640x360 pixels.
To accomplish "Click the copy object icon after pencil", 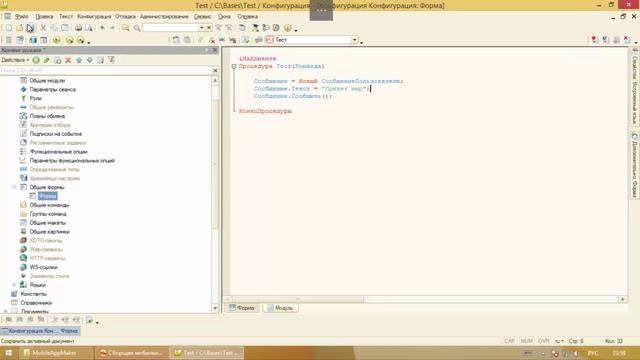I will pyautogui.click(x=58, y=60).
